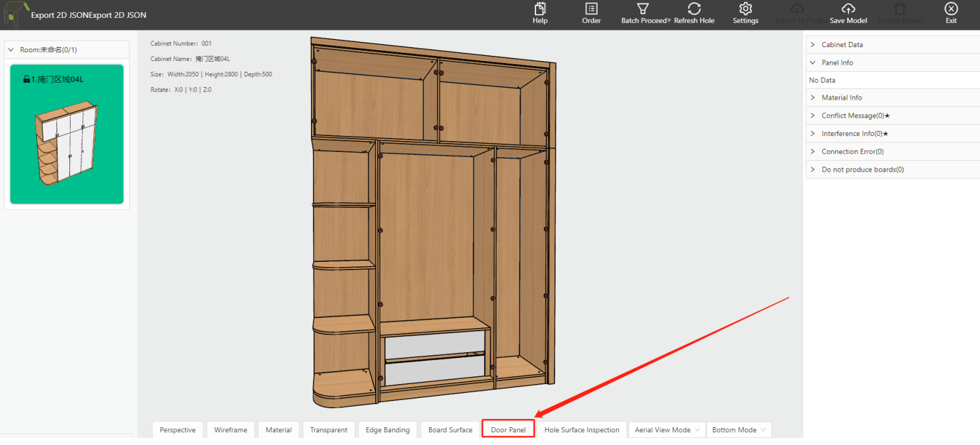The image size is (980, 445).
Task: Click the Refresh Hole icon
Action: [694, 9]
